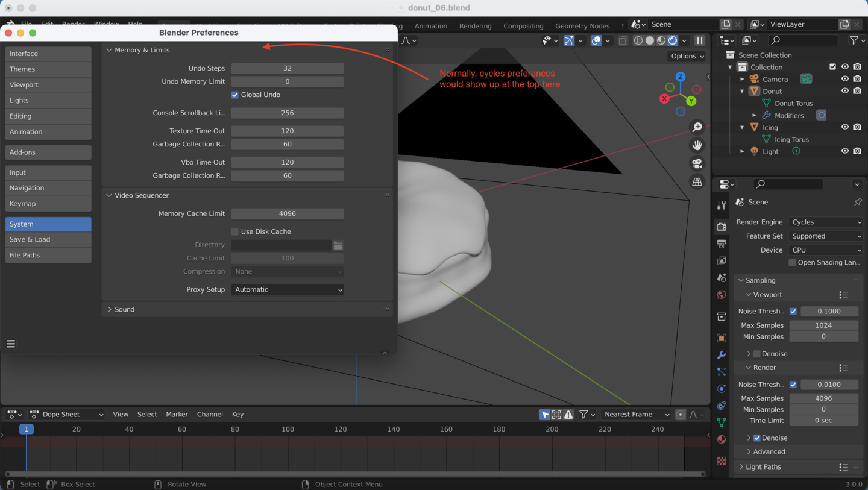Switch to the Geometry Nodes workspace tab

tap(582, 26)
